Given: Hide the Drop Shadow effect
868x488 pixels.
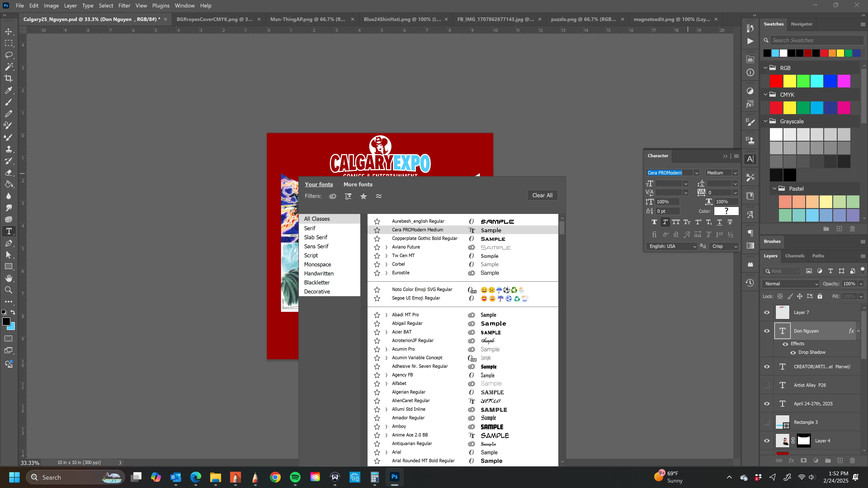Looking at the screenshot, I should tap(793, 352).
